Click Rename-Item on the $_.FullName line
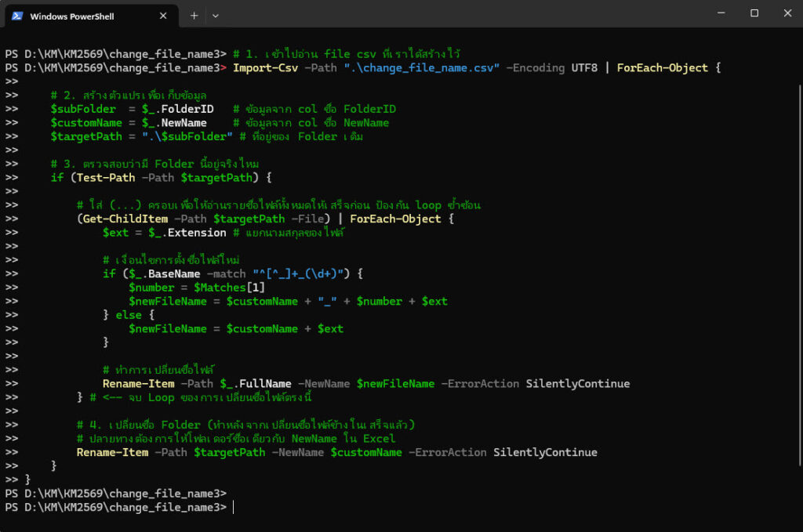This screenshot has width=803, height=532. [138, 384]
